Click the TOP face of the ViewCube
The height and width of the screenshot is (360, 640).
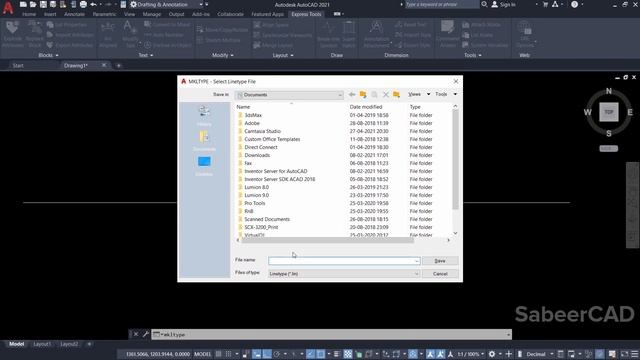(609, 112)
